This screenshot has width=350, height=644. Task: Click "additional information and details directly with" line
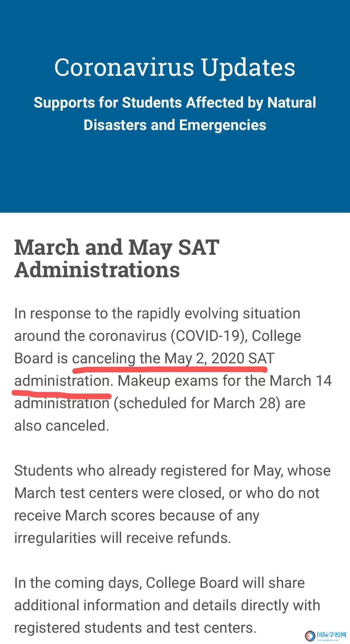click(167, 605)
